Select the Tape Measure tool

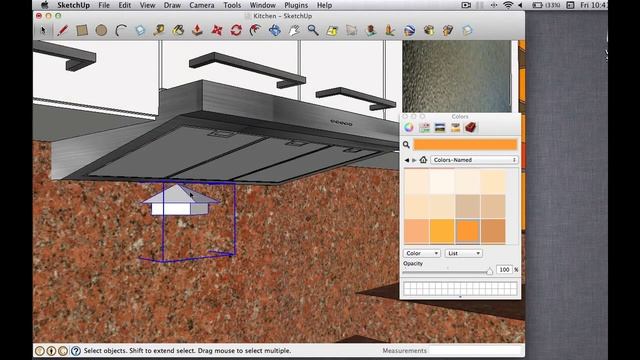click(x=159, y=30)
